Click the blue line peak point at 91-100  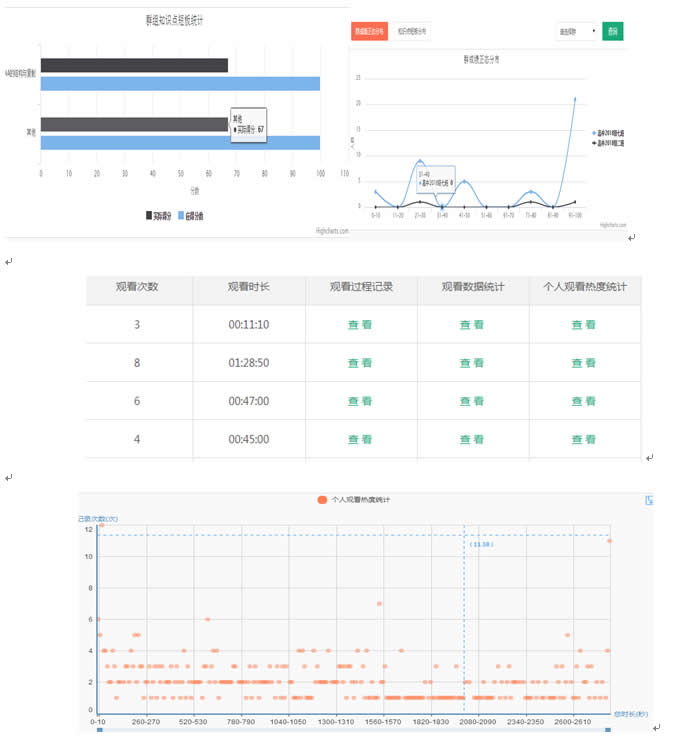575,99
